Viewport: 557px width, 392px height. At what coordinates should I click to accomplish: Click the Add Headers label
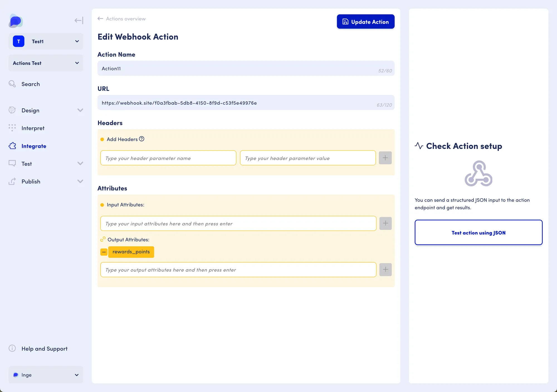[122, 139]
